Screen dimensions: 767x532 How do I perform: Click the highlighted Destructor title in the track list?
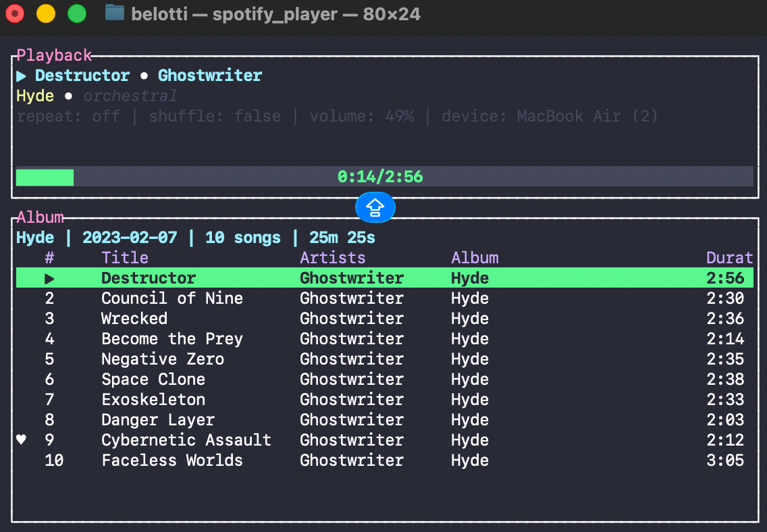tap(149, 277)
